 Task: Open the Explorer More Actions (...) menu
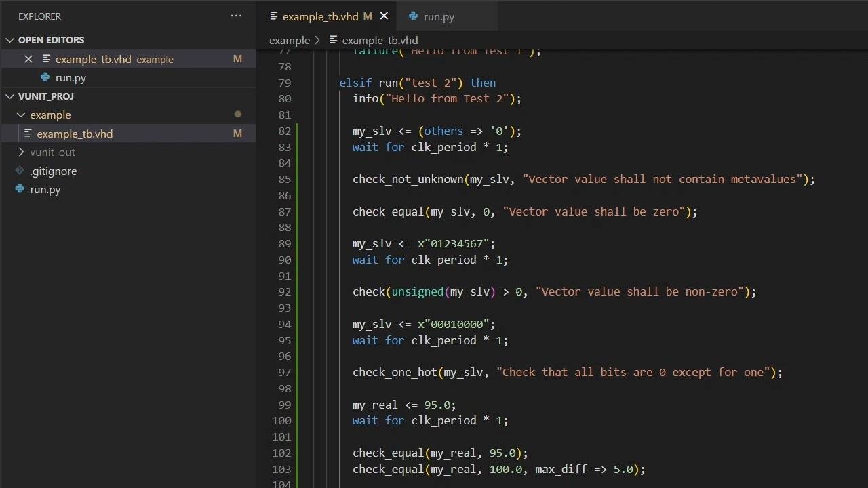[x=235, y=16]
